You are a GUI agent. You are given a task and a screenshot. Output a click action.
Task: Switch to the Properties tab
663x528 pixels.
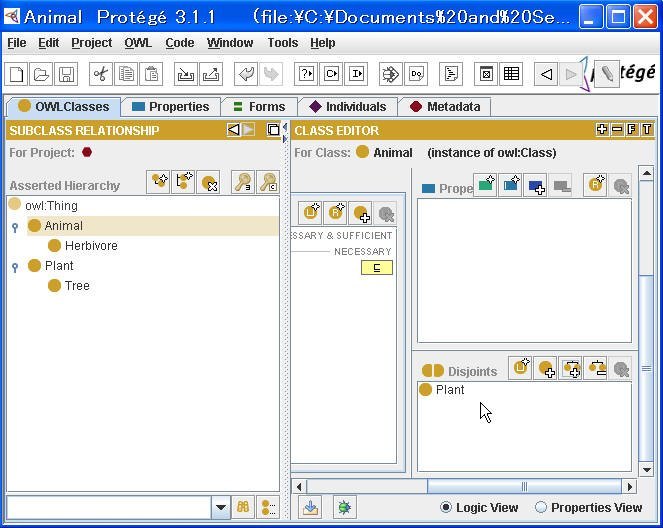point(170,107)
